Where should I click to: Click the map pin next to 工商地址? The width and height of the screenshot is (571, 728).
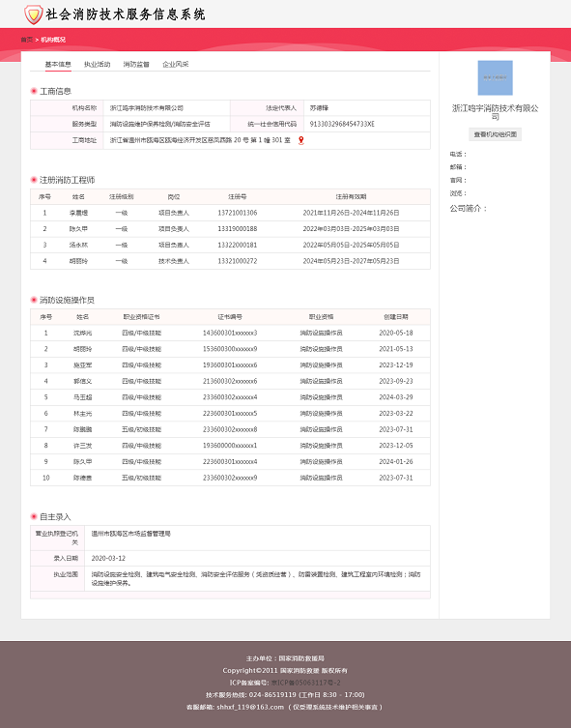[301, 140]
